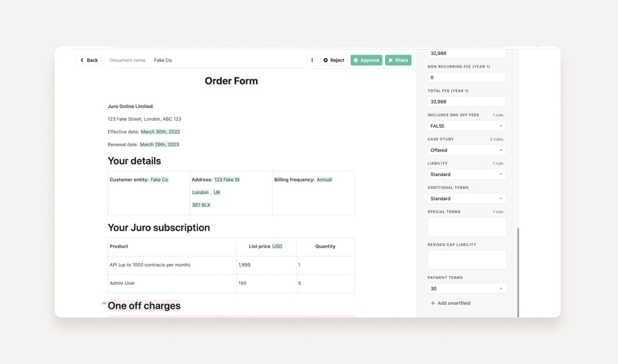Click the conditional marker icon beside One off charges
618x364 pixels.
tap(104, 303)
